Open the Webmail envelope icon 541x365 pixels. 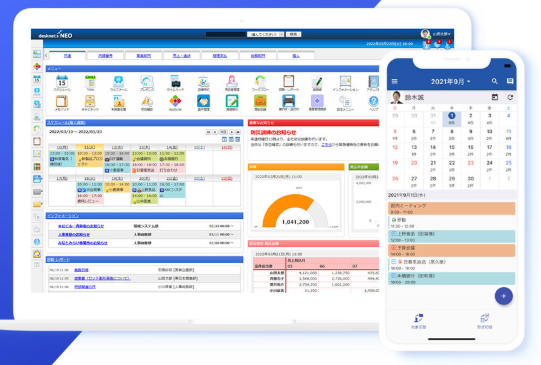pyautogui.click(x=118, y=82)
